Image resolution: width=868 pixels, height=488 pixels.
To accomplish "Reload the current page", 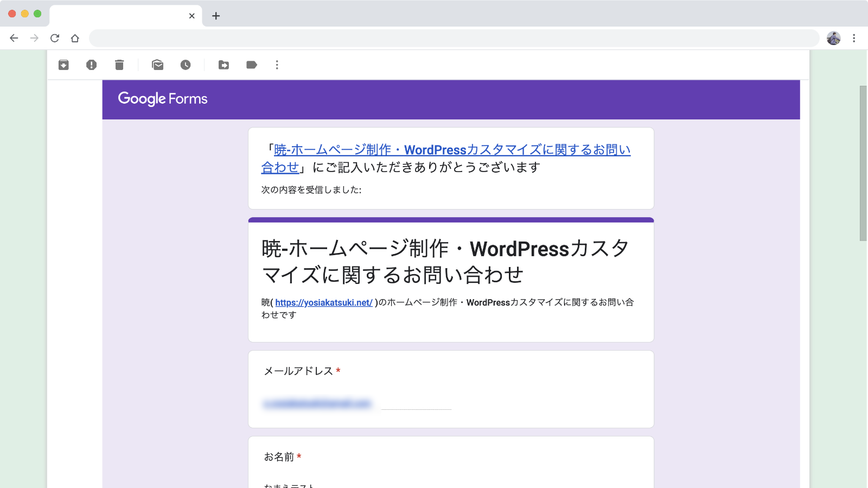I will tap(55, 38).
